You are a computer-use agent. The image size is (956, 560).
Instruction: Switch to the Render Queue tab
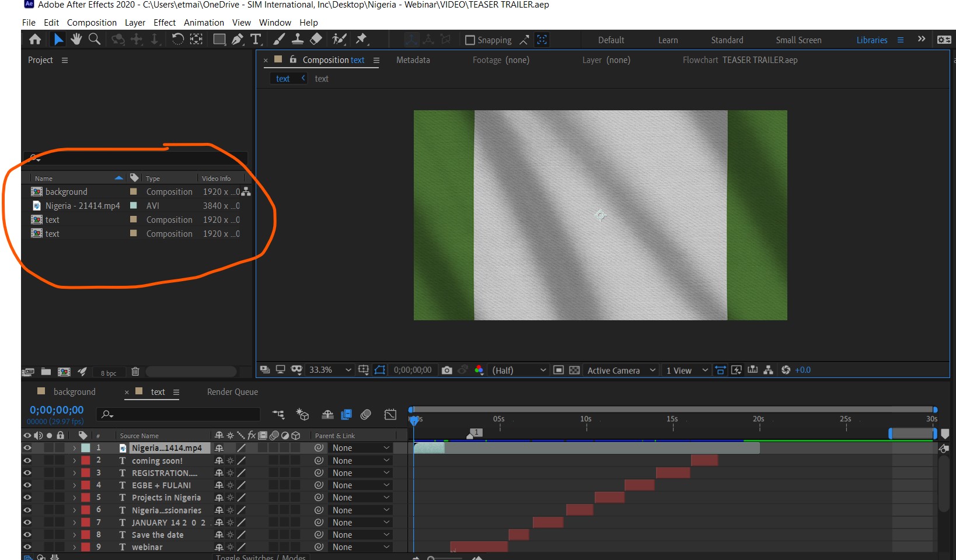coord(231,392)
